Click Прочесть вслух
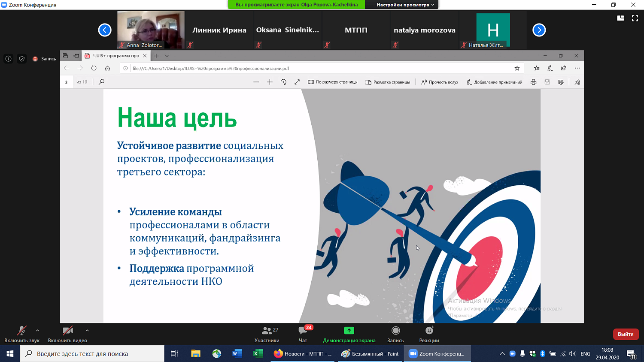Screen dimensions: 644x362 (440, 82)
